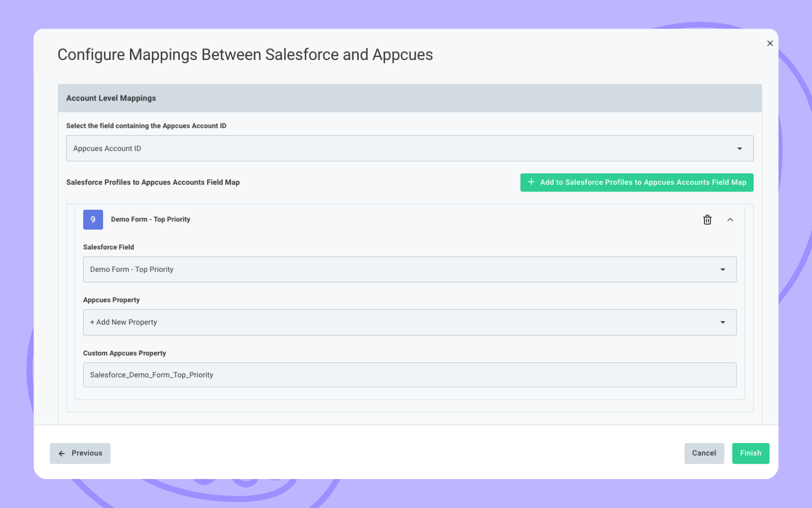Click the Finish button
This screenshot has width=812, height=508.
[751, 453]
